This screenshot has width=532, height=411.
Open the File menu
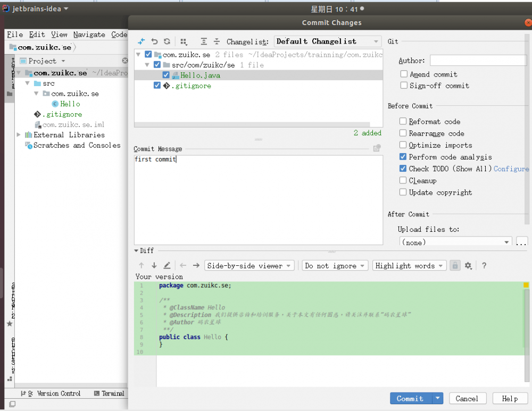click(x=15, y=34)
